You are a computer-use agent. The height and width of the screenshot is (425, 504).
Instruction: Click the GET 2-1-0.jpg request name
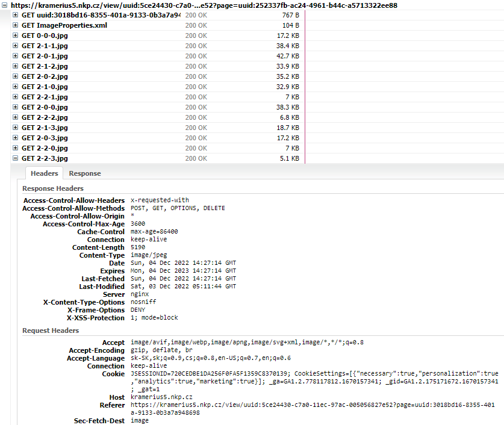[45, 87]
